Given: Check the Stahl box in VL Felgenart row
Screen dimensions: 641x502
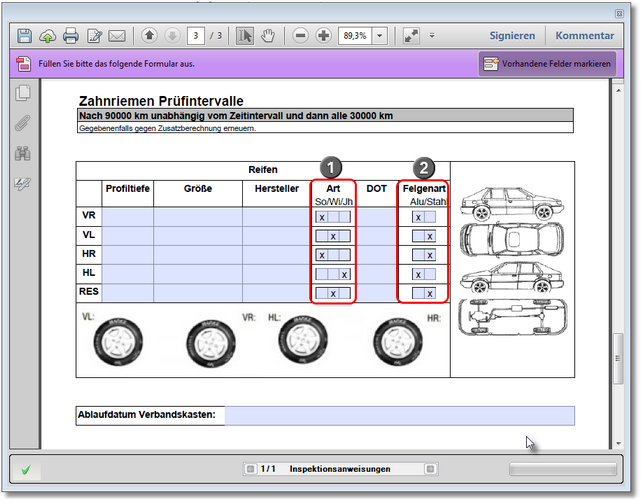Looking at the screenshot, I should tap(430, 236).
